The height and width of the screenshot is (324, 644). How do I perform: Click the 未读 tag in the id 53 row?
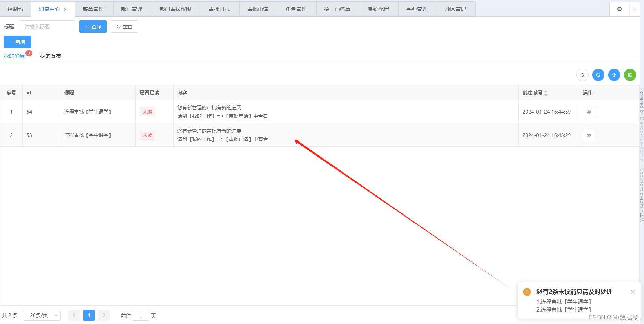[148, 135]
